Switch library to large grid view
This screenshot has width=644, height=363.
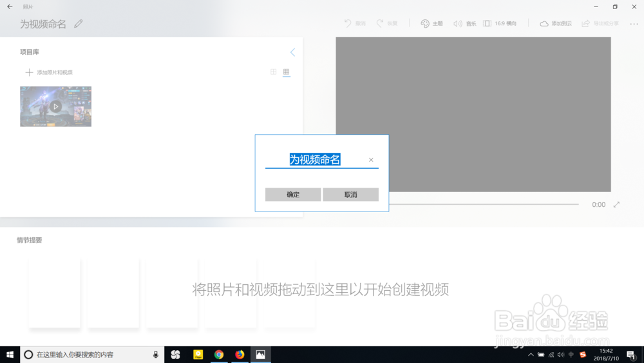pos(274,72)
